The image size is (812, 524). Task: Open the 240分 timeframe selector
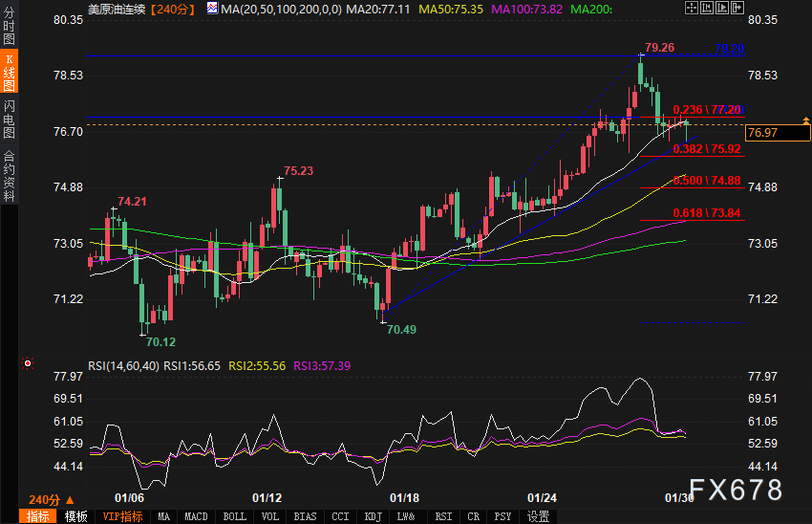[44, 499]
